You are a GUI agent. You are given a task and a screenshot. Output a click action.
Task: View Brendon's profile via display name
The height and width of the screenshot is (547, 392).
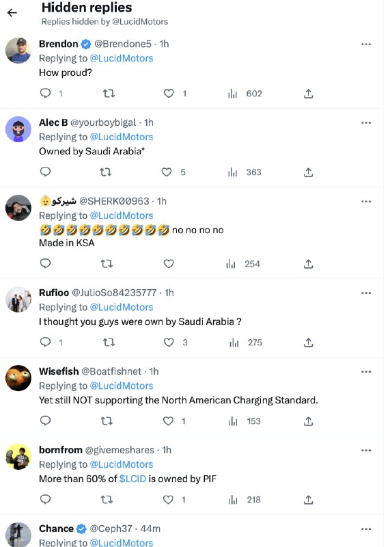click(x=59, y=44)
